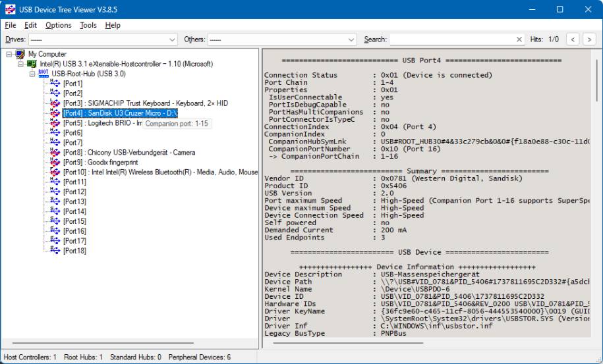Click inside the Search input field
Screen dimensions: 603x364
coord(452,39)
